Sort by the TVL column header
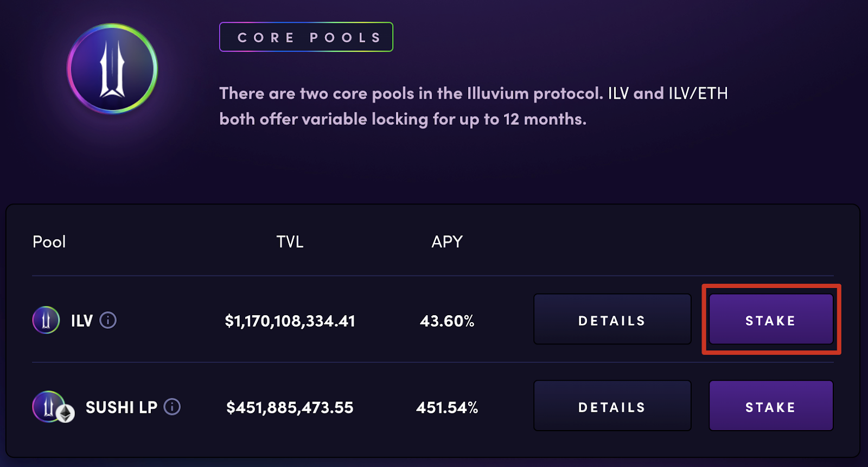This screenshot has width=868, height=467. coord(290,242)
